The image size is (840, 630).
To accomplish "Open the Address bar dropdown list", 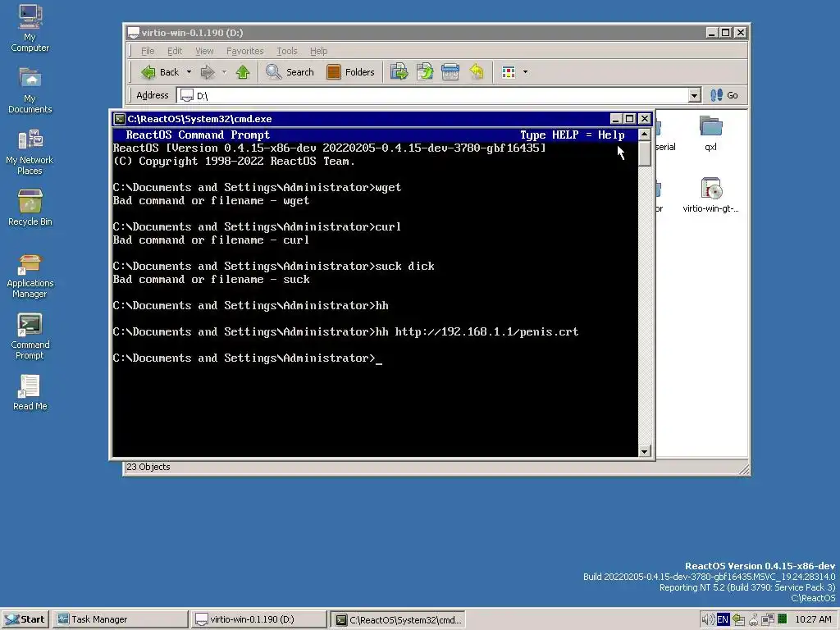I will tap(694, 95).
